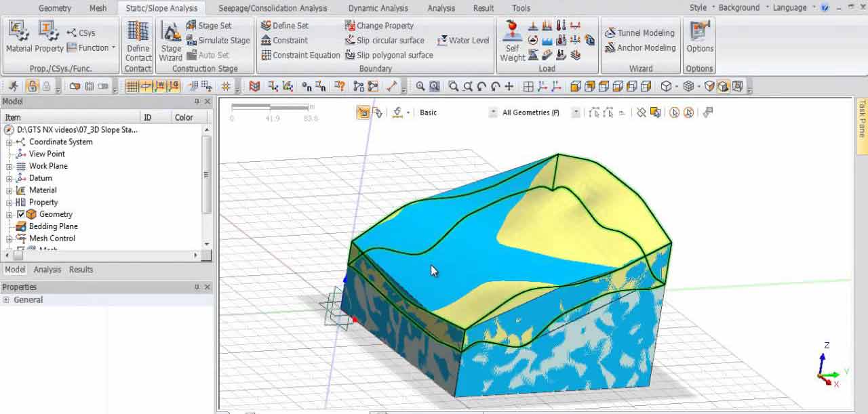Click the Constraint Equation icon
The height and width of the screenshot is (414, 868).
[x=299, y=54]
